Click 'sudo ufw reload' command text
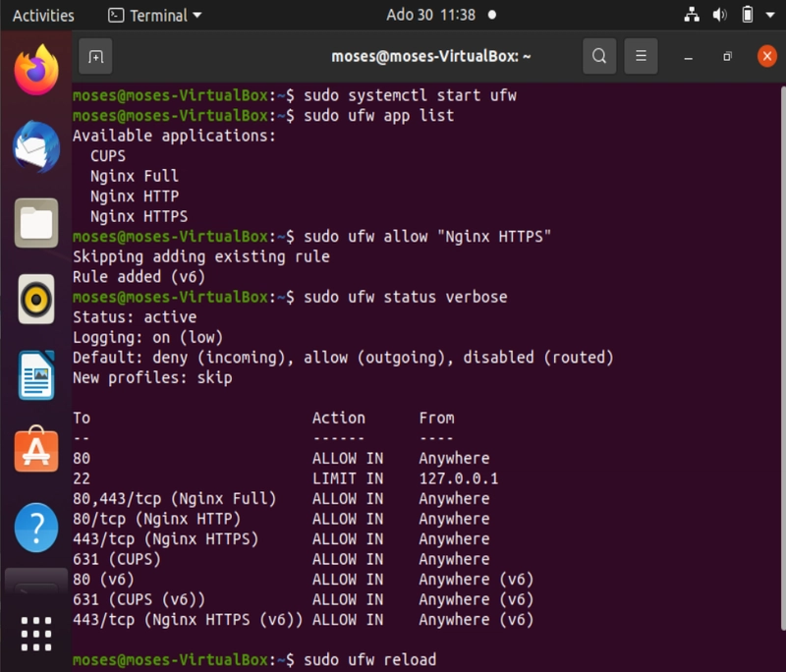Image resolution: width=786 pixels, height=672 pixels. [x=370, y=660]
